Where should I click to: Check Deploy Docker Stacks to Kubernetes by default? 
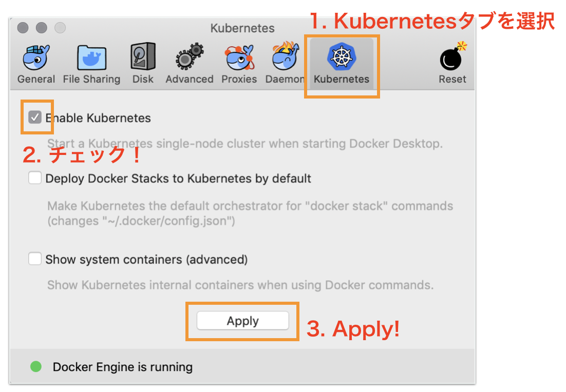pos(34,178)
